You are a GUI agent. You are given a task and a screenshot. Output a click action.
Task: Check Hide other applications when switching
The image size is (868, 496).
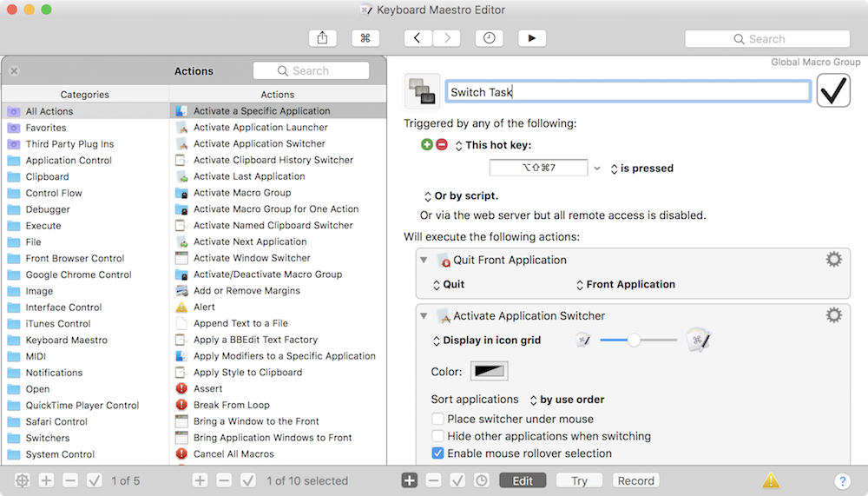[438, 436]
